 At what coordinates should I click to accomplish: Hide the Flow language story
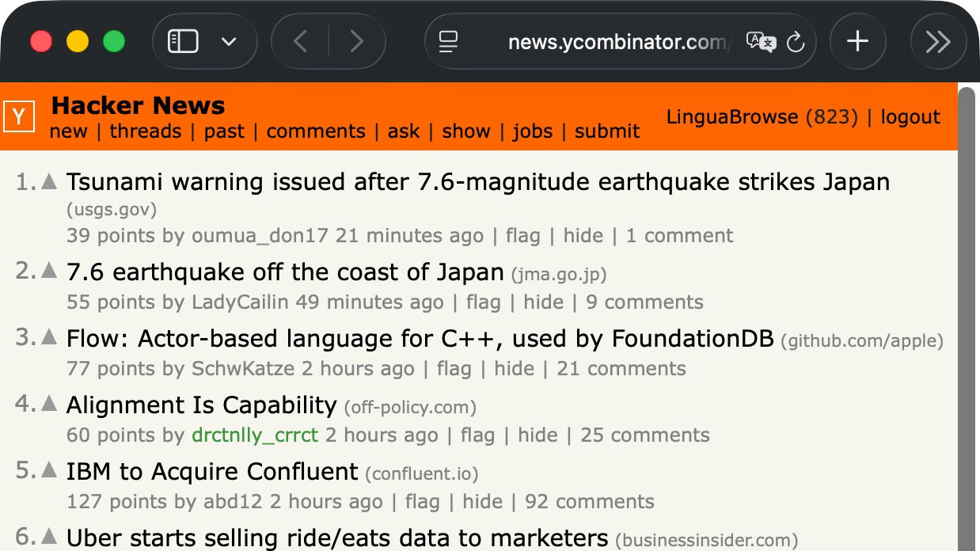click(515, 369)
